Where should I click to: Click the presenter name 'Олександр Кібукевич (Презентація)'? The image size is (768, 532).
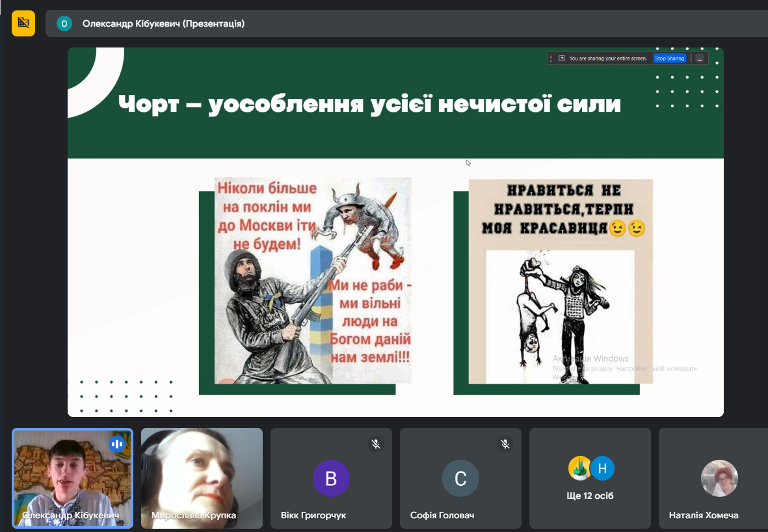[x=163, y=24]
